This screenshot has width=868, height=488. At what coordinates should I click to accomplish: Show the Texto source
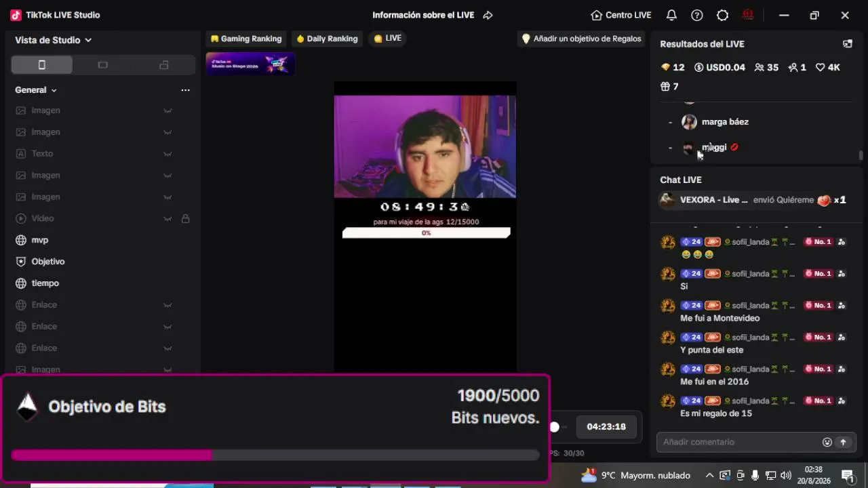tap(167, 154)
